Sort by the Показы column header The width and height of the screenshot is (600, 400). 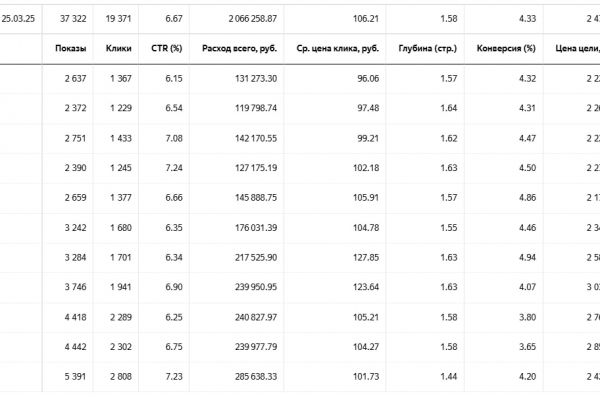coord(70,47)
